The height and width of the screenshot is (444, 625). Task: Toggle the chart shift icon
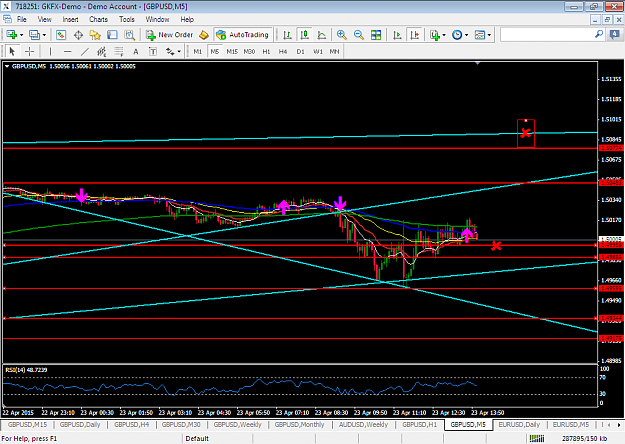(x=415, y=35)
